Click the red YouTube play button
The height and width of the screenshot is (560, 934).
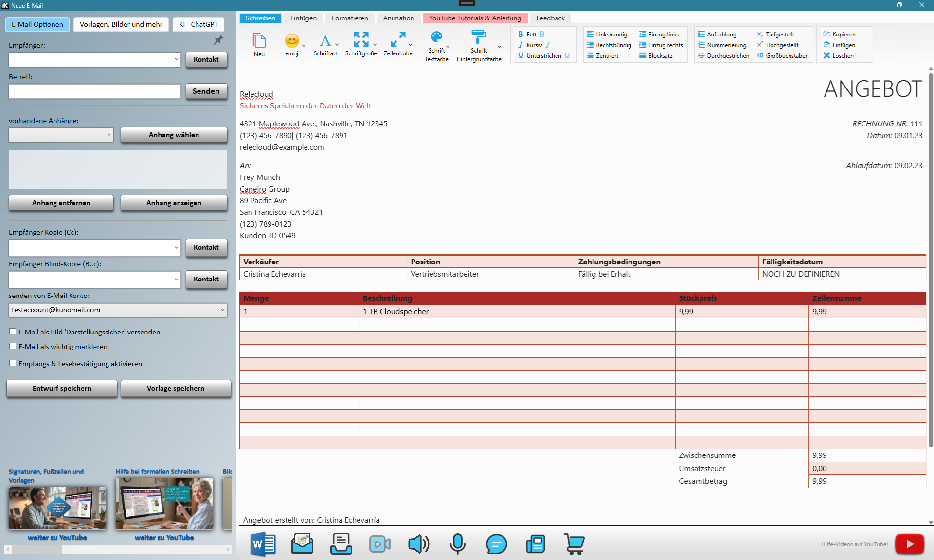coord(909,544)
